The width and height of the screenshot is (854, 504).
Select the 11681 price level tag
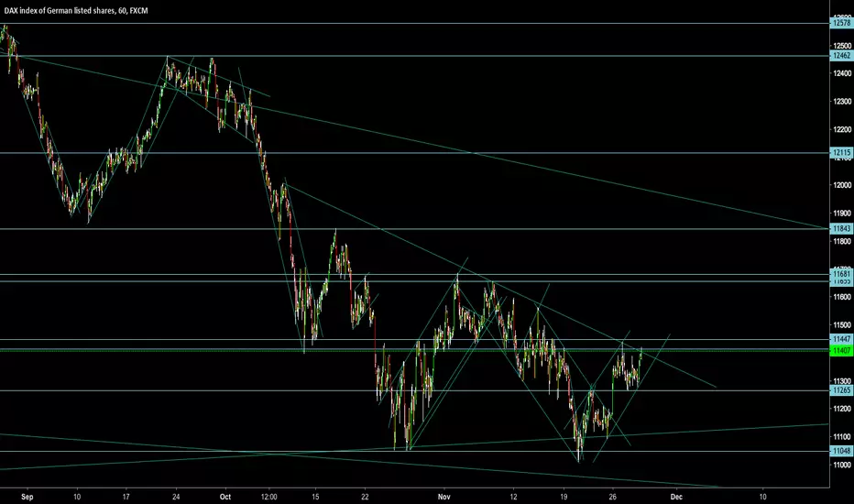click(841, 273)
